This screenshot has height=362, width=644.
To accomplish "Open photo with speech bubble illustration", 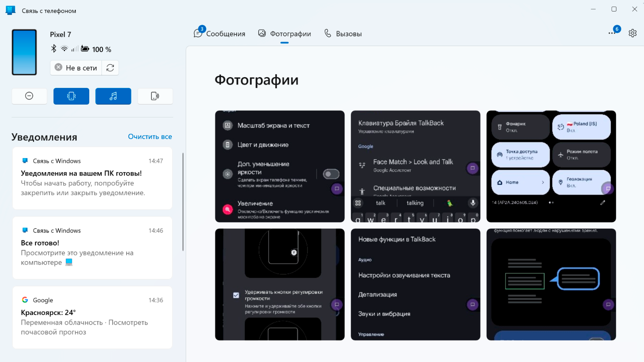I will pos(551,285).
